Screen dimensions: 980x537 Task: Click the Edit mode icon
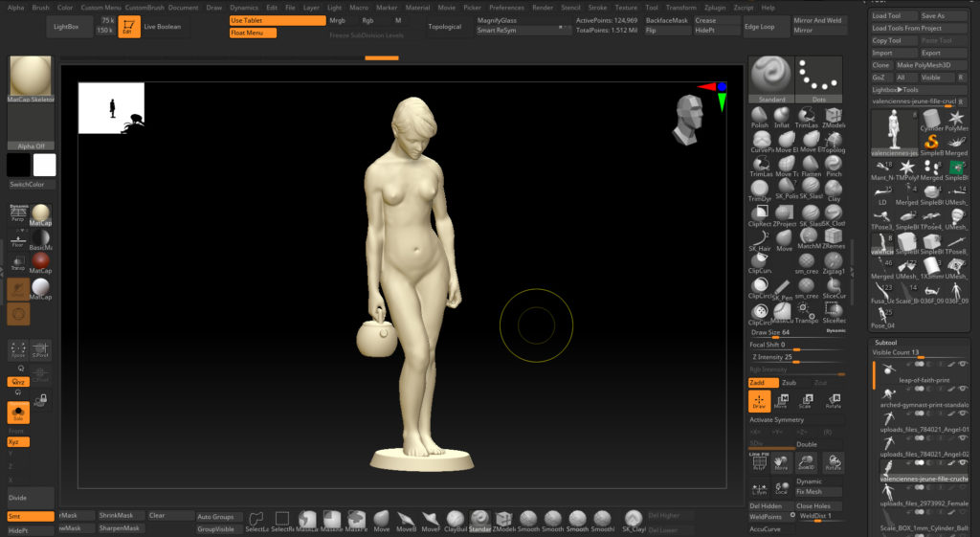(128, 26)
